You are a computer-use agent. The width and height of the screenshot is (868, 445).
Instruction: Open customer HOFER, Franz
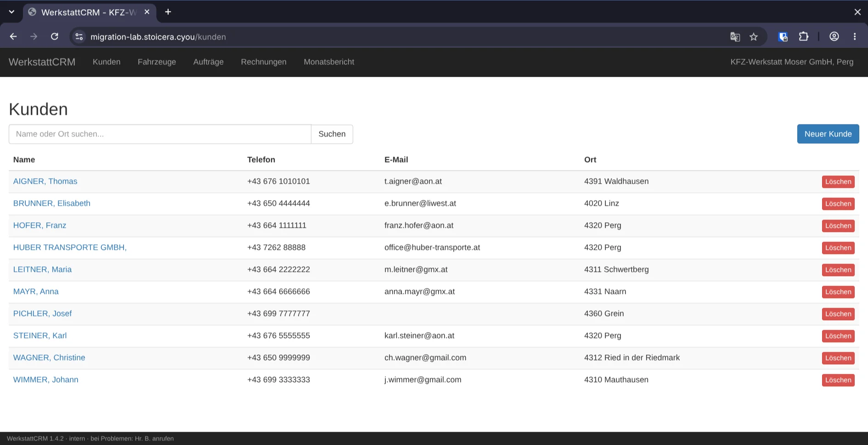click(x=39, y=225)
